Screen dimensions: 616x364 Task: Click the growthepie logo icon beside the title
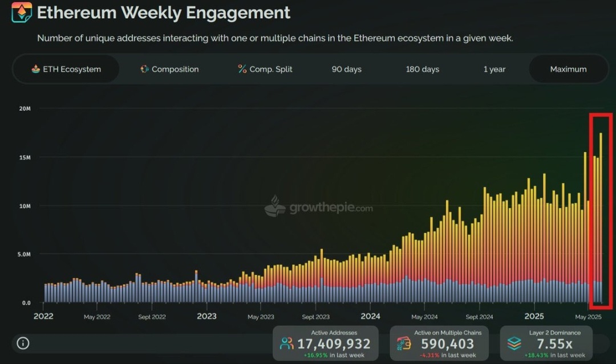pos(22,12)
